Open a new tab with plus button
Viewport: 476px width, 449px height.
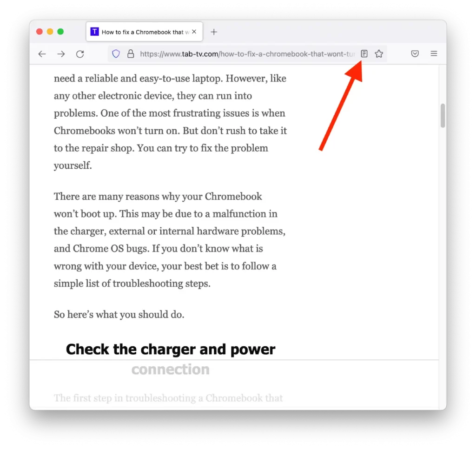[214, 32]
